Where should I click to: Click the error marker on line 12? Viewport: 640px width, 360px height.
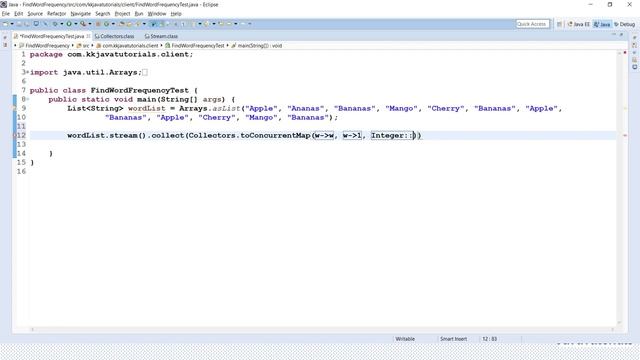(15, 135)
